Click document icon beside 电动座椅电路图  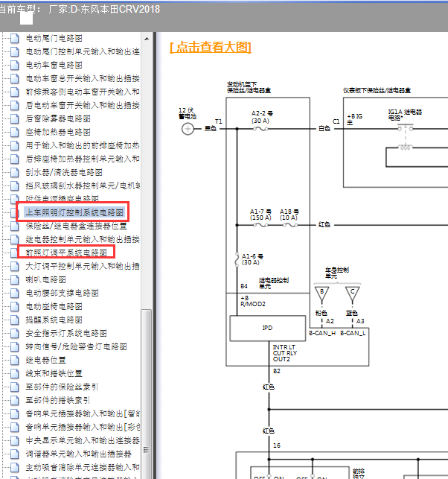(x=14, y=306)
